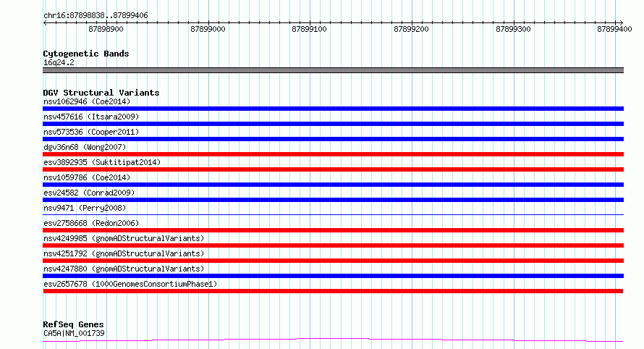Select the nsv4251792 red variant bar

[x=333, y=261]
